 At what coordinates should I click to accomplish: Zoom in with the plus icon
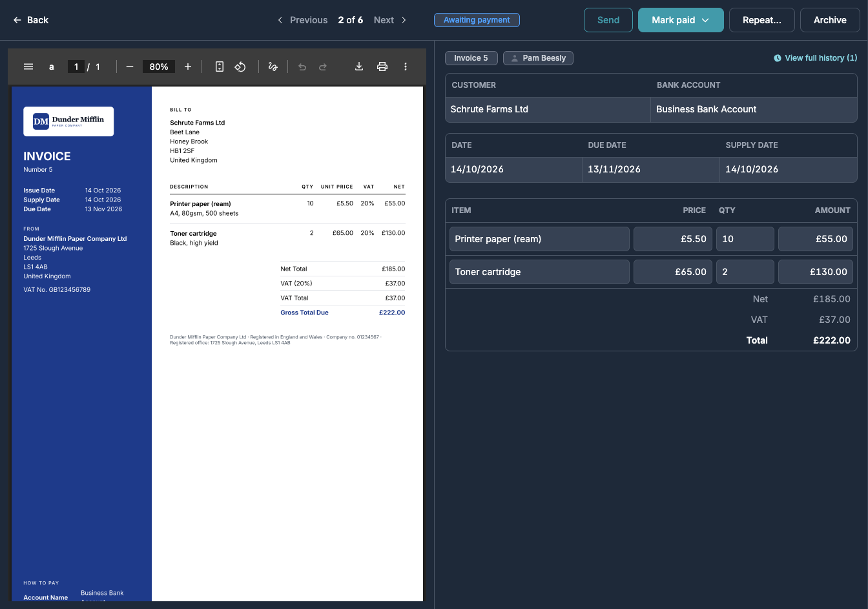coord(188,67)
